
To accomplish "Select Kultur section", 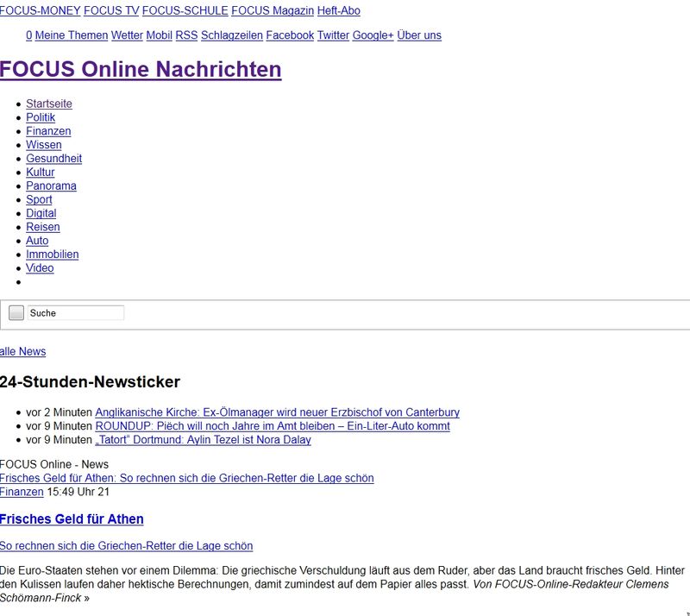I will (40, 173).
